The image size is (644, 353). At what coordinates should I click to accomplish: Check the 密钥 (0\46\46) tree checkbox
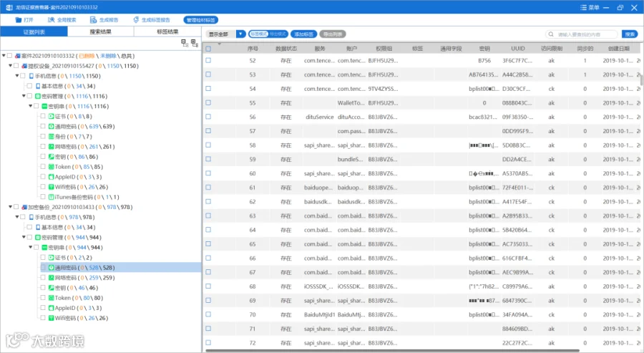[x=43, y=288]
